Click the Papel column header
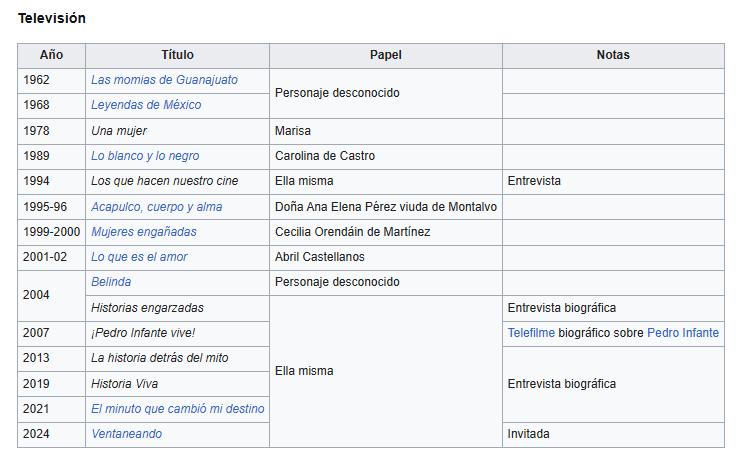 click(386, 55)
